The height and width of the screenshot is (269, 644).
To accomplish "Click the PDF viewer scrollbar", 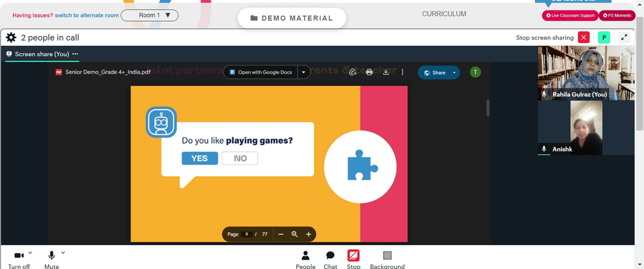I will tap(488, 108).
